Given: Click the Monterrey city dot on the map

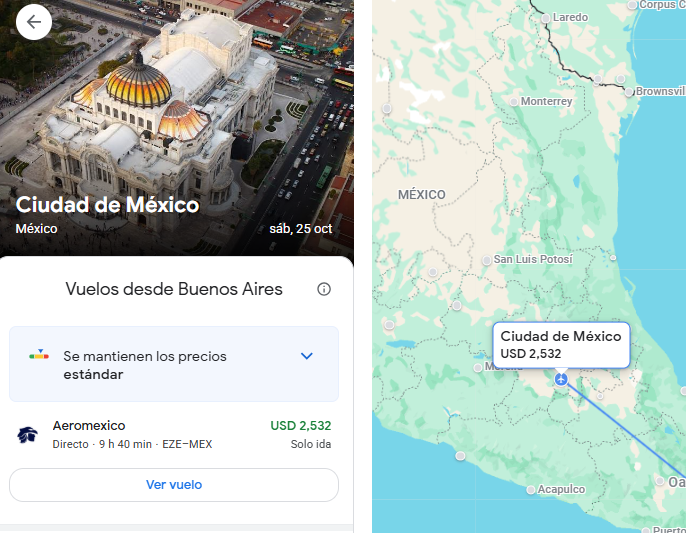Looking at the screenshot, I should pos(514,101).
